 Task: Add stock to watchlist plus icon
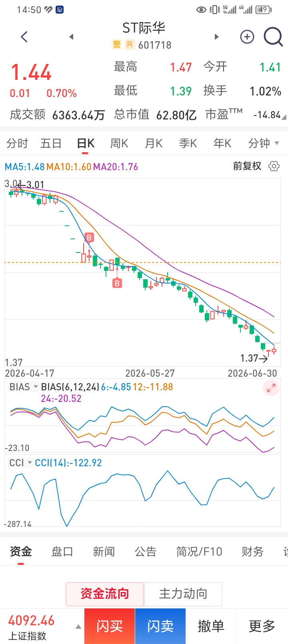point(247,37)
